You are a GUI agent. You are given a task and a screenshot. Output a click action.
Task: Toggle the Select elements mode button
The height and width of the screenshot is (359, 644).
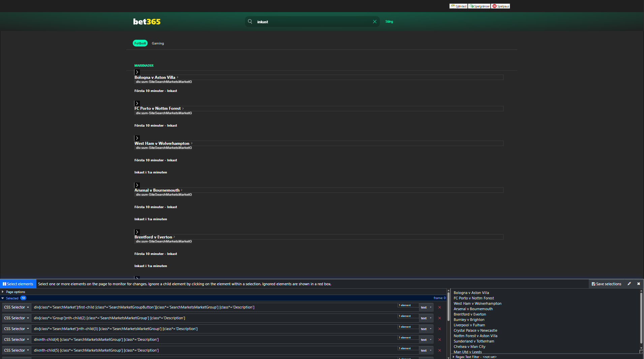[18, 284]
